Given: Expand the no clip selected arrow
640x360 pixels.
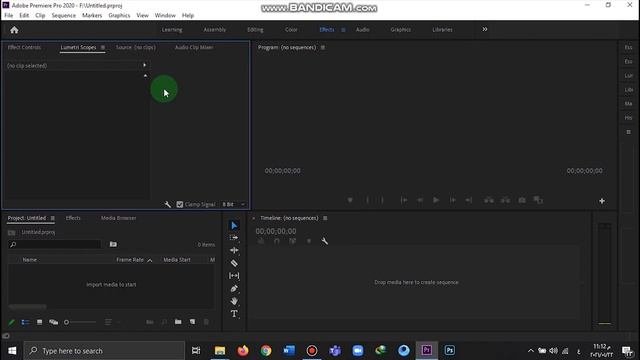Looking at the screenshot, I should (144, 65).
